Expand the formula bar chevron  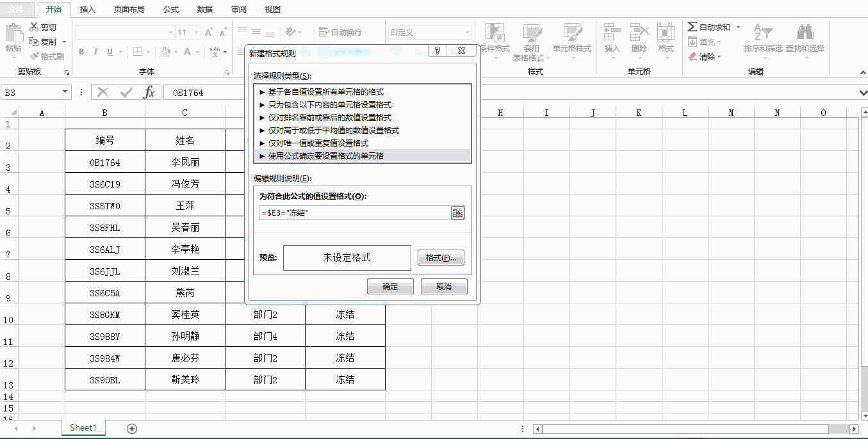coord(862,93)
